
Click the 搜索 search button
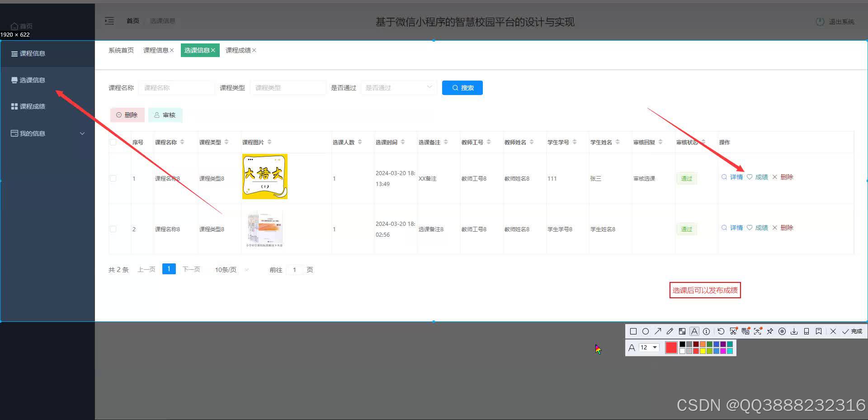tap(462, 87)
